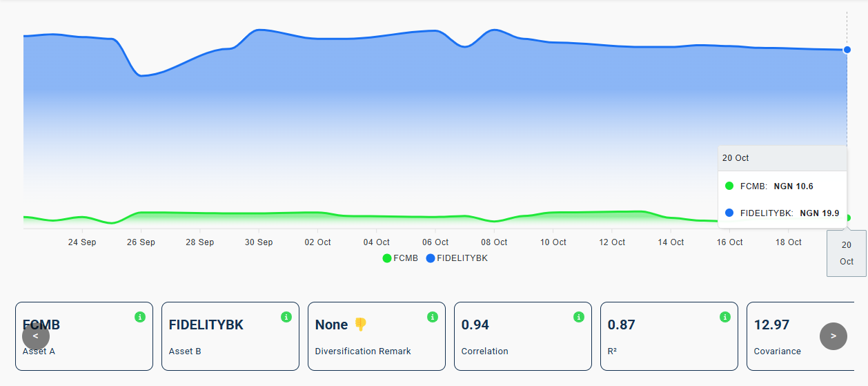Select the Correlation 0.94 card
The image size is (868, 386).
pos(522,336)
